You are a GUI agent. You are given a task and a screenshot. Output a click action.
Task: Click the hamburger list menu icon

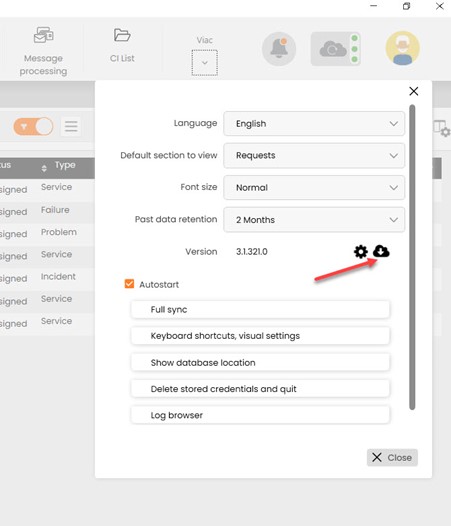(71, 126)
